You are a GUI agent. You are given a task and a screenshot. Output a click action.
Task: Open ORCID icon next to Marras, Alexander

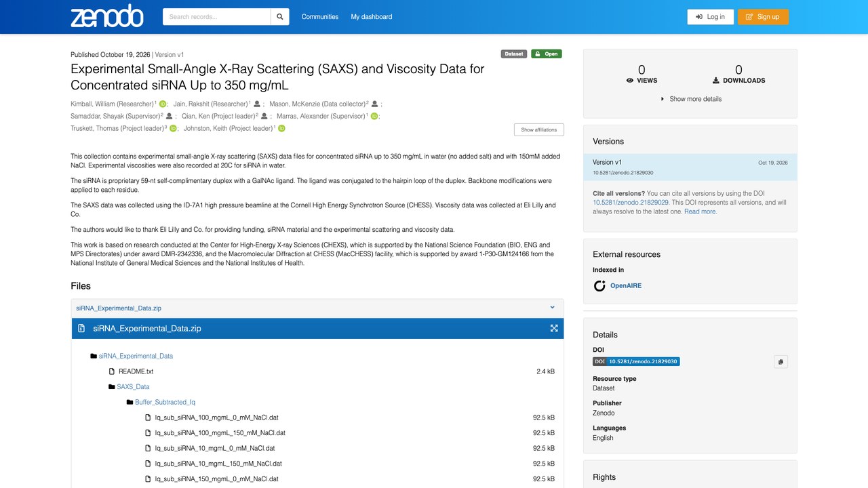coord(374,117)
